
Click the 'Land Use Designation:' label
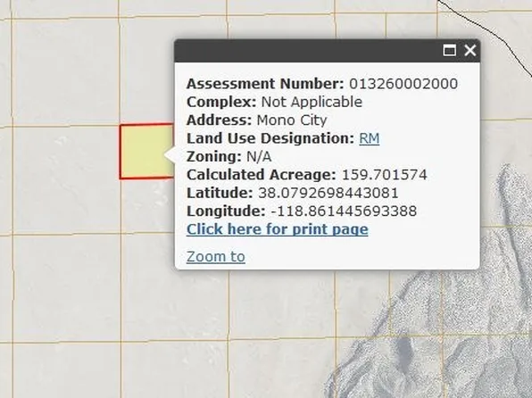(x=270, y=138)
